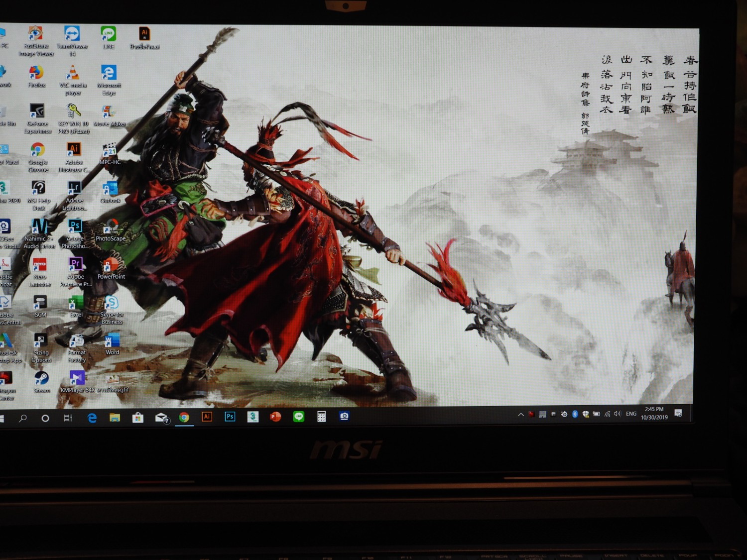Open Wi-Fi network tray icon
Image resolution: width=747 pixels, height=560 pixels.
(x=608, y=414)
